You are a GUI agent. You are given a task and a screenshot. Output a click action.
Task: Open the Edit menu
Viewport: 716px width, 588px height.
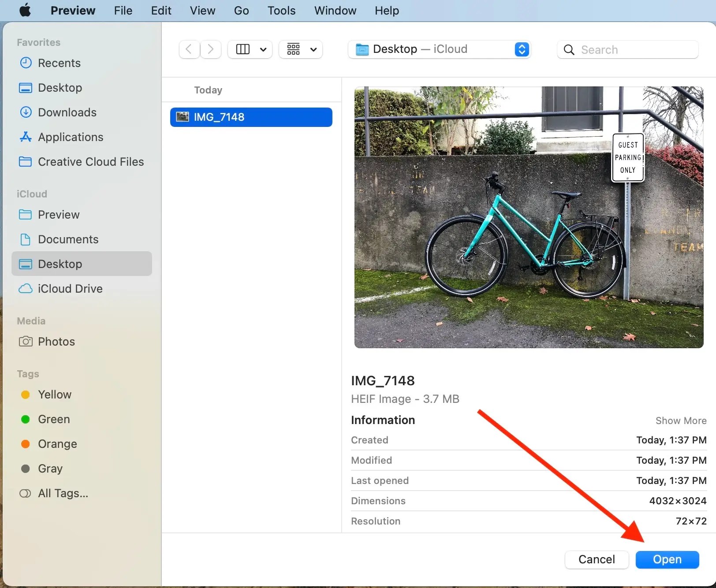(x=161, y=10)
